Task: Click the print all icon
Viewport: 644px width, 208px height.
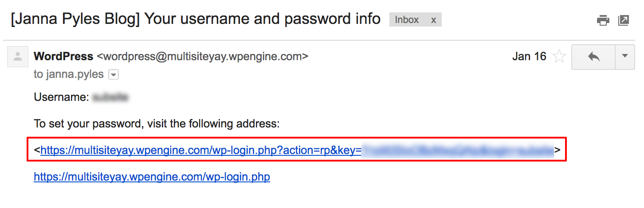Action: tap(602, 20)
